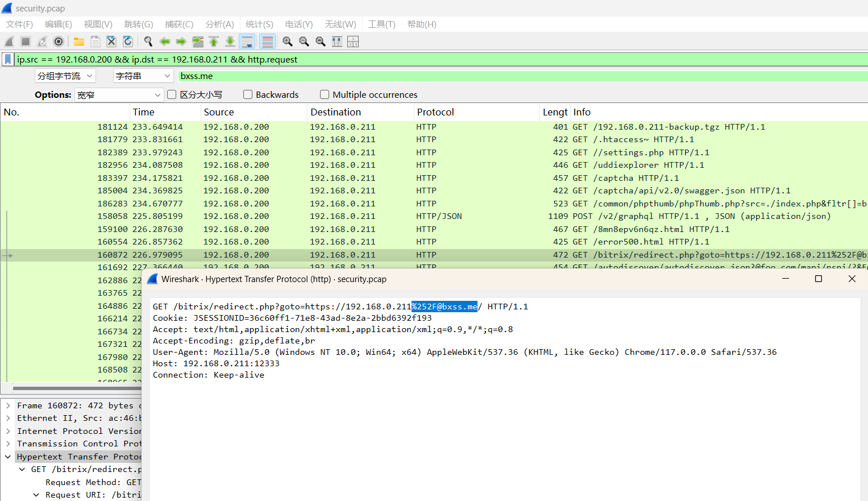Screen dimensions: 868x501
Task: Sort packets by Protocol column
Action: 477,112
